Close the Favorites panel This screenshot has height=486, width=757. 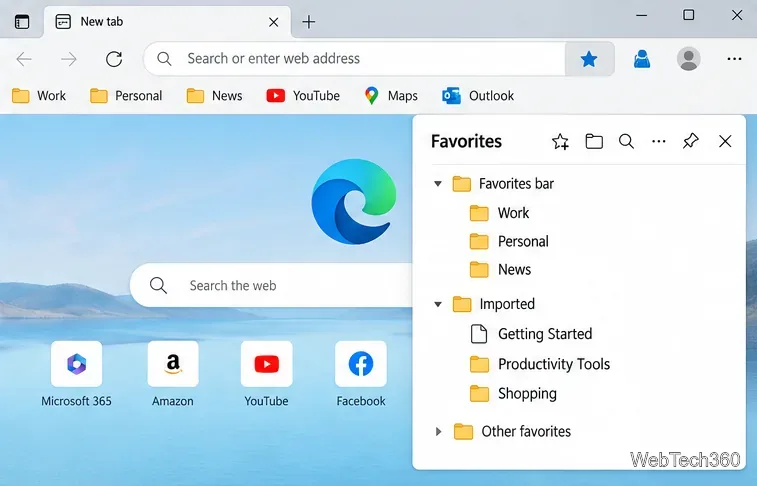point(725,141)
